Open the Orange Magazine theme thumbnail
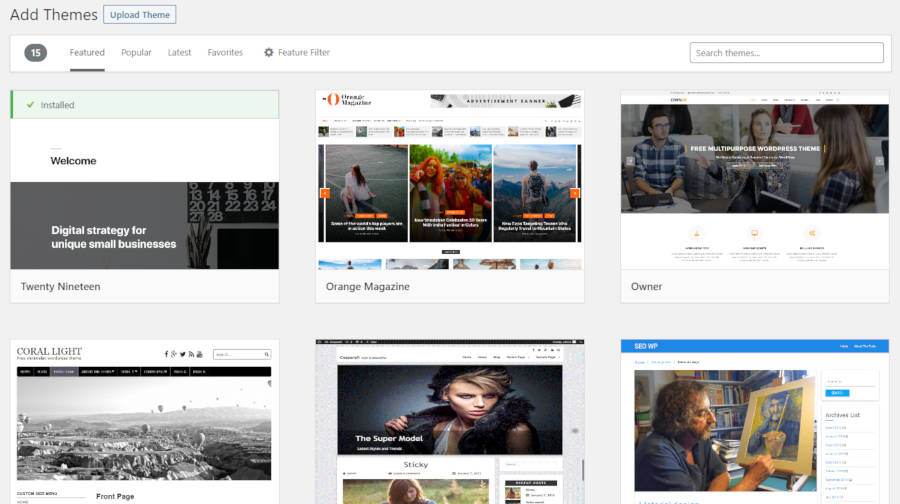The image size is (900, 504). tap(450, 180)
